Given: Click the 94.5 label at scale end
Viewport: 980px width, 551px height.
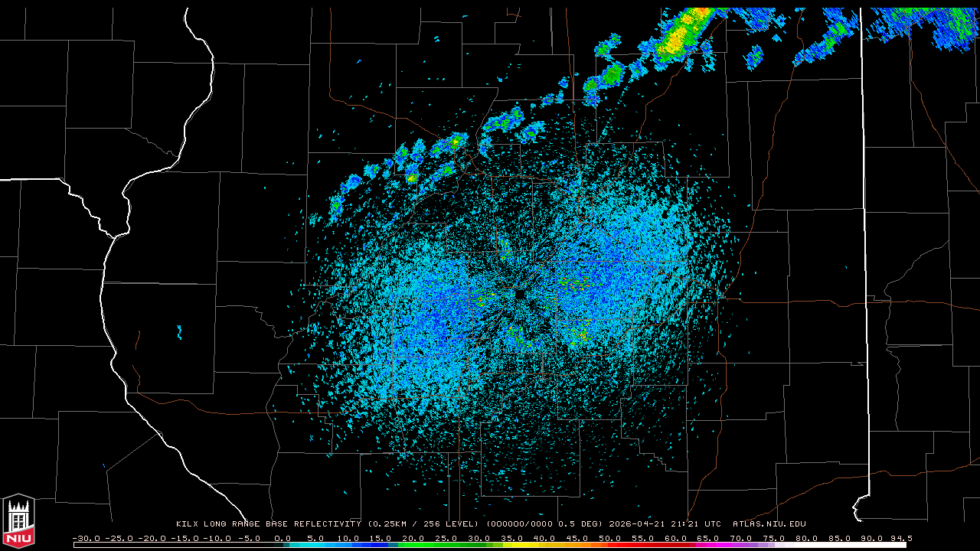Looking at the screenshot, I should pos(900,539).
